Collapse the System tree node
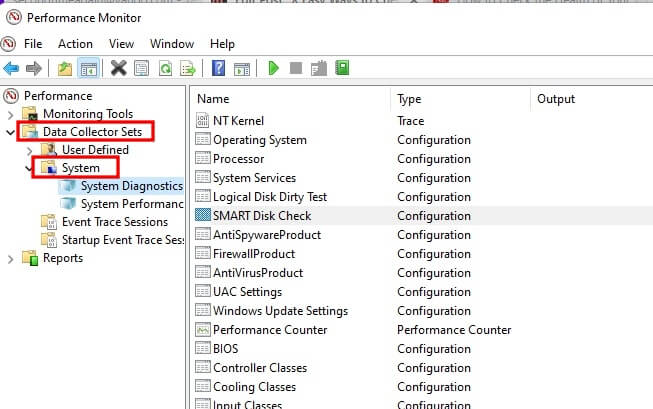 pyautogui.click(x=29, y=169)
